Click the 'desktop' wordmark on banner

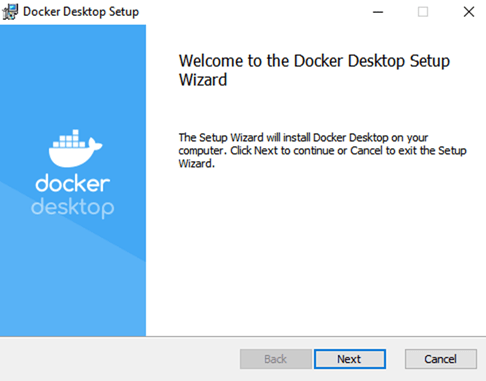[x=73, y=207]
